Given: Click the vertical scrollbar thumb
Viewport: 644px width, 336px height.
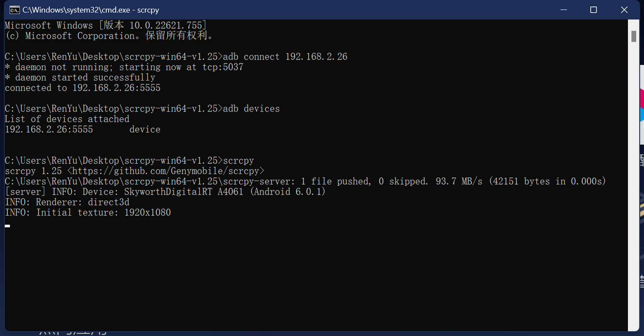Looking at the screenshot, I should 634,36.
